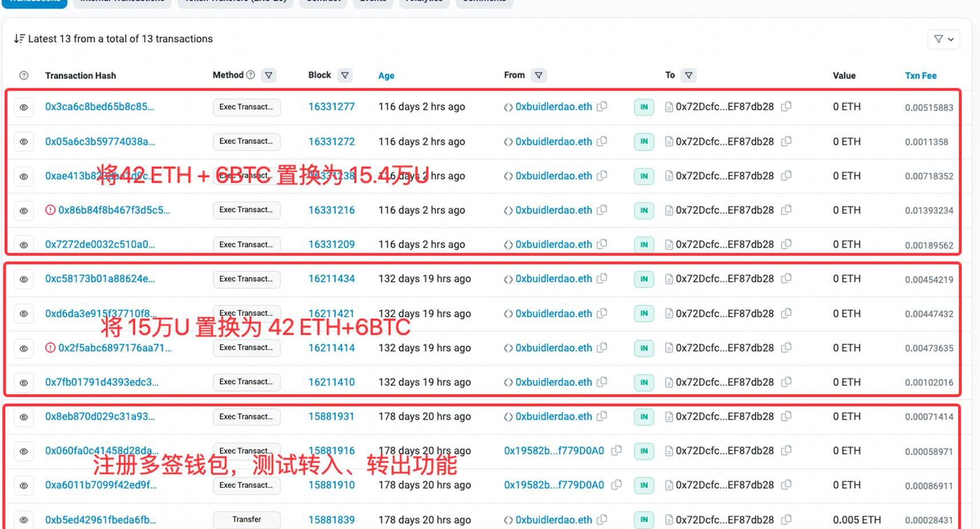Viewport: 980px width, 529px height.
Task: Toggle eye preview for transaction 0xc58173b01a88624e
Action: pyautogui.click(x=23, y=280)
